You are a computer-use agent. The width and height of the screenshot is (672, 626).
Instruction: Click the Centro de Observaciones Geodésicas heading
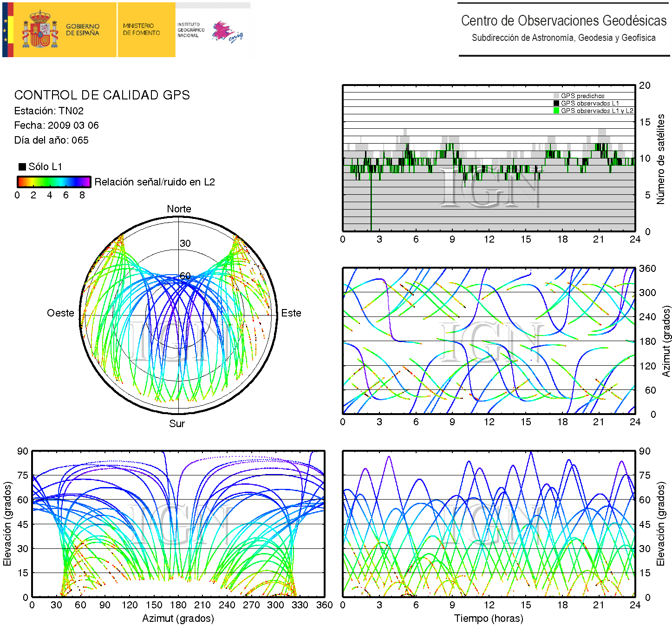click(x=563, y=21)
